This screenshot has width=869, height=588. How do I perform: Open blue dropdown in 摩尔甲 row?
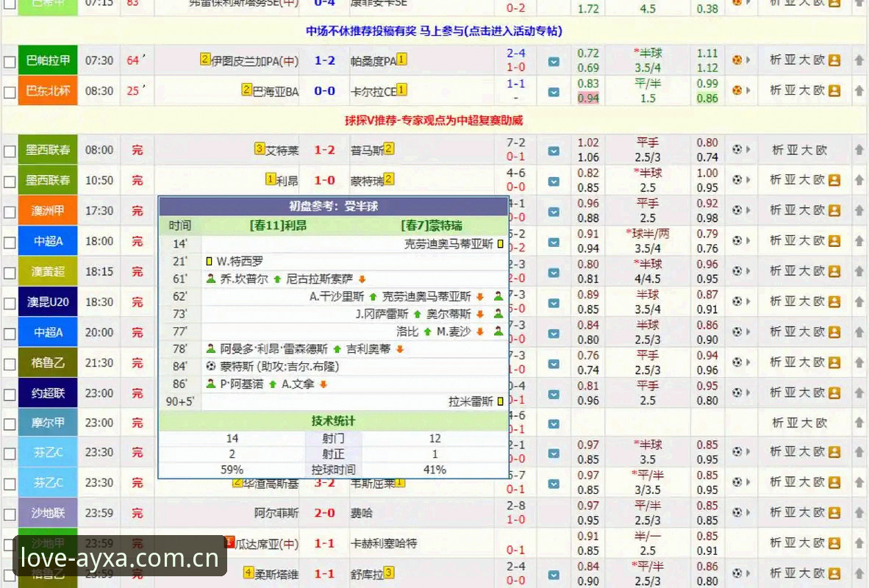[554, 424]
